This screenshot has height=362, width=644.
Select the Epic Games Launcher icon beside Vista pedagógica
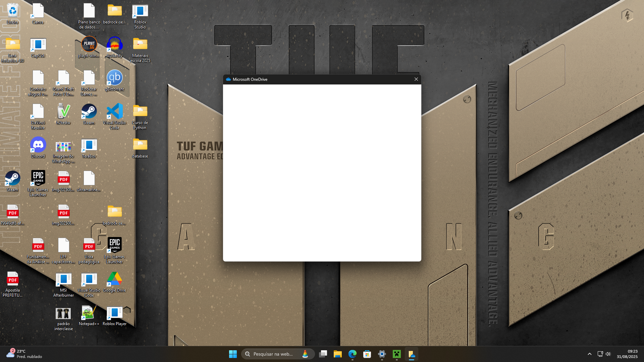pyautogui.click(x=114, y=251)
